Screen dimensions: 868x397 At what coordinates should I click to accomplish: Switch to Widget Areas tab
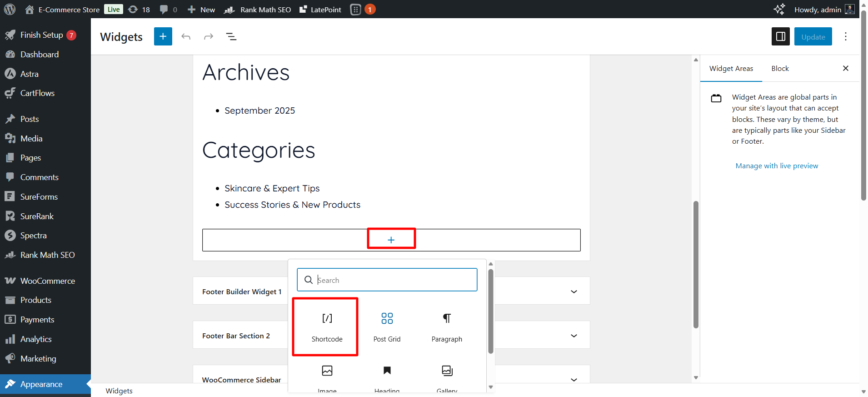click(x=731, y=69)
